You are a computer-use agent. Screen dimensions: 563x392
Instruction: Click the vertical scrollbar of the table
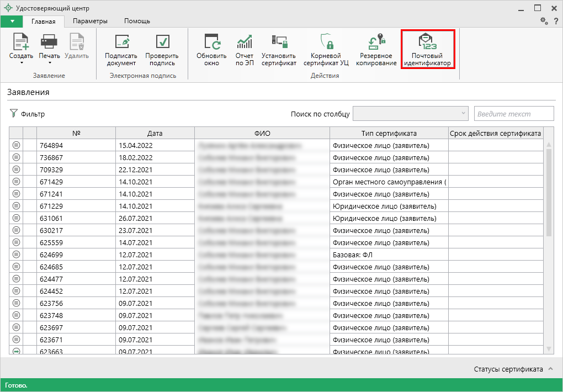[548, 193]
